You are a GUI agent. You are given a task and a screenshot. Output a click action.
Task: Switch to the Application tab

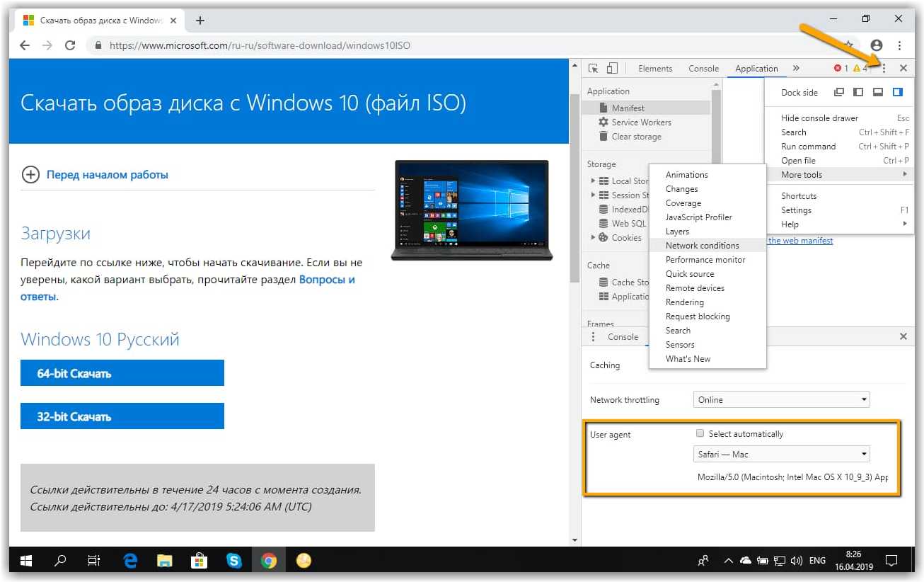[756, 69]
